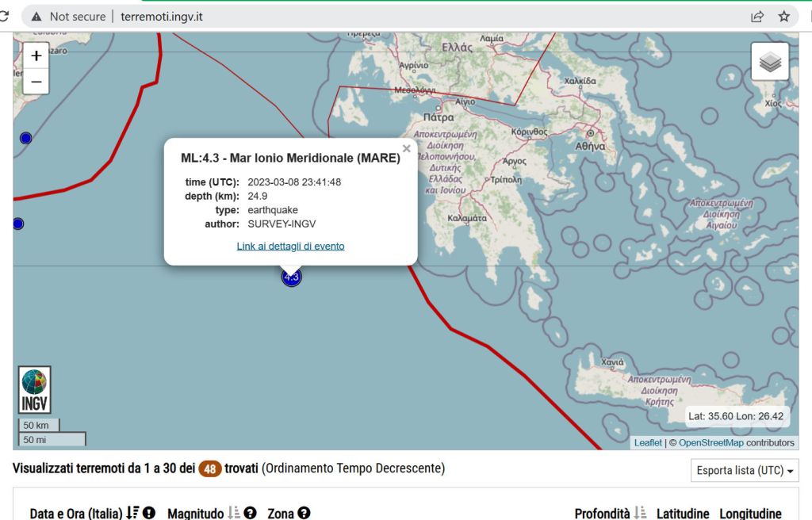Screen dimensions: 812x520
Task: Click the INGV logo on map
Action: click(x=35, y=390)
